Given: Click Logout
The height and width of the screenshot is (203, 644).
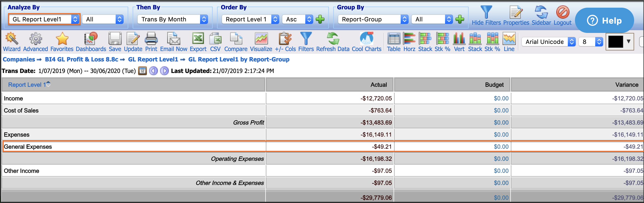Looking at the screenshot, I should [x=563, y=15].
